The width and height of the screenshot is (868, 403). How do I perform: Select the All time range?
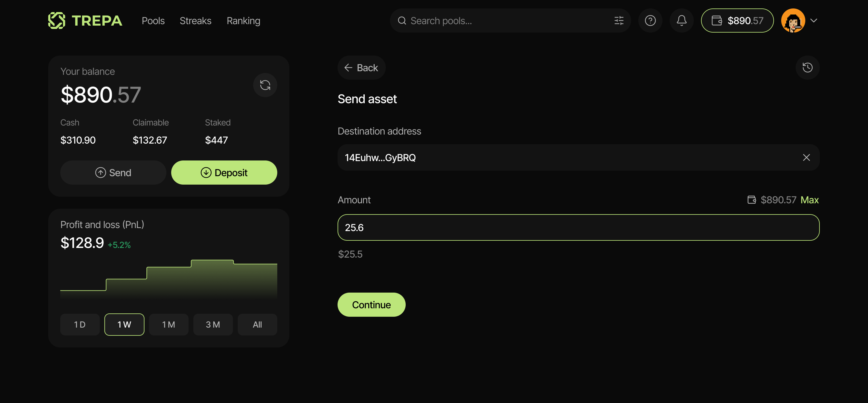click(x=257, y=325)
